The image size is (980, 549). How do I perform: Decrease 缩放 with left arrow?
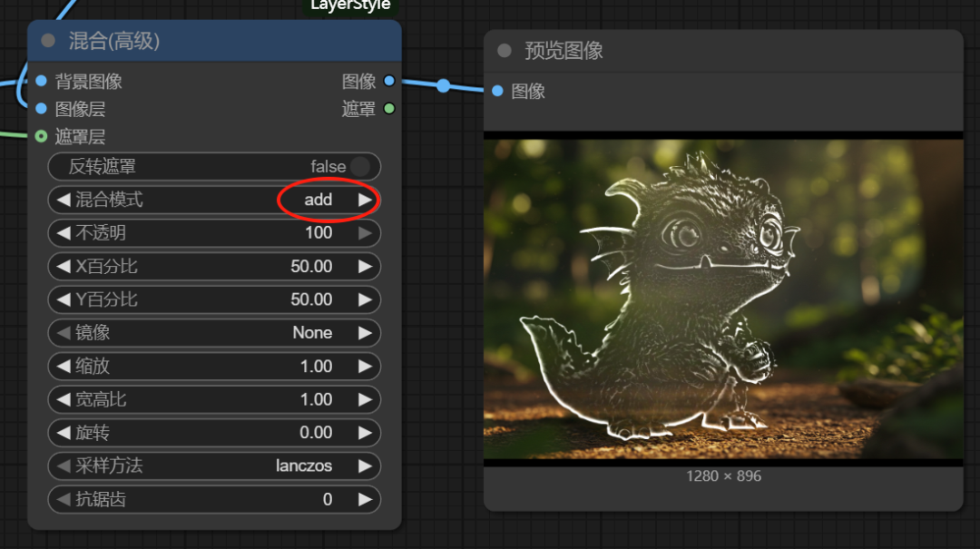(64, 366)
